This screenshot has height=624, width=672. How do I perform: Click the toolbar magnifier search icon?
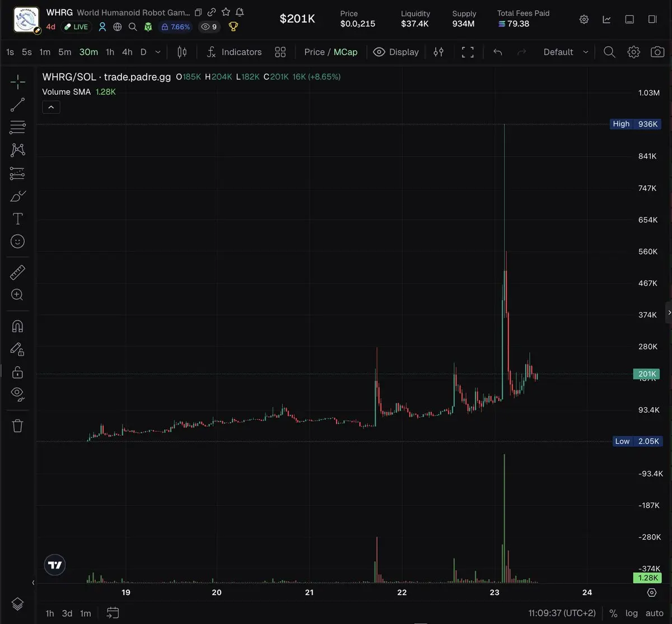[x=609, y=52]
